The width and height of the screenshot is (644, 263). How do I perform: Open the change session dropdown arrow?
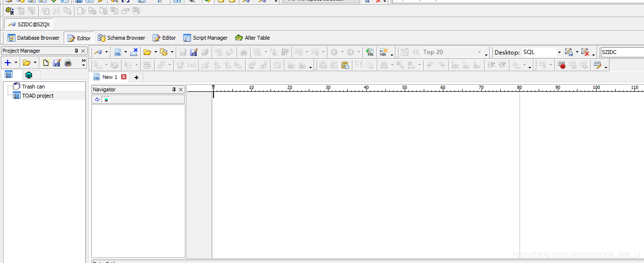pyautogui.click(x=107, y=52)
